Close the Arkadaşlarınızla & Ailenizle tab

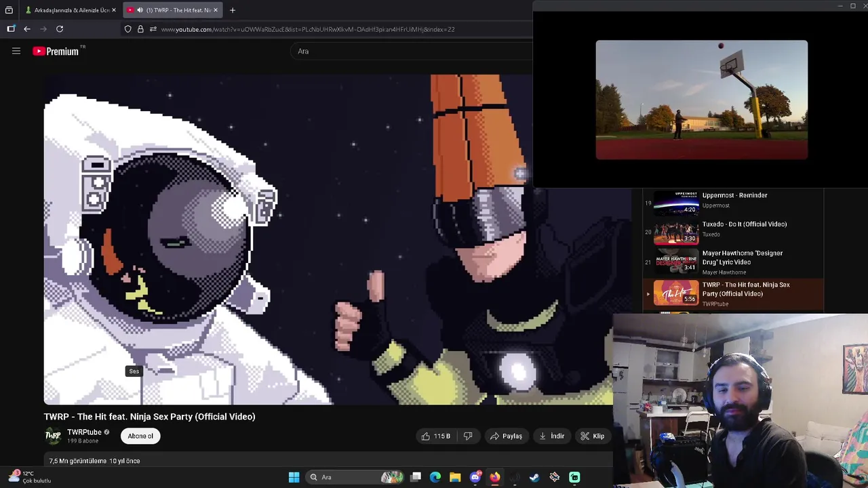point(114,10)
